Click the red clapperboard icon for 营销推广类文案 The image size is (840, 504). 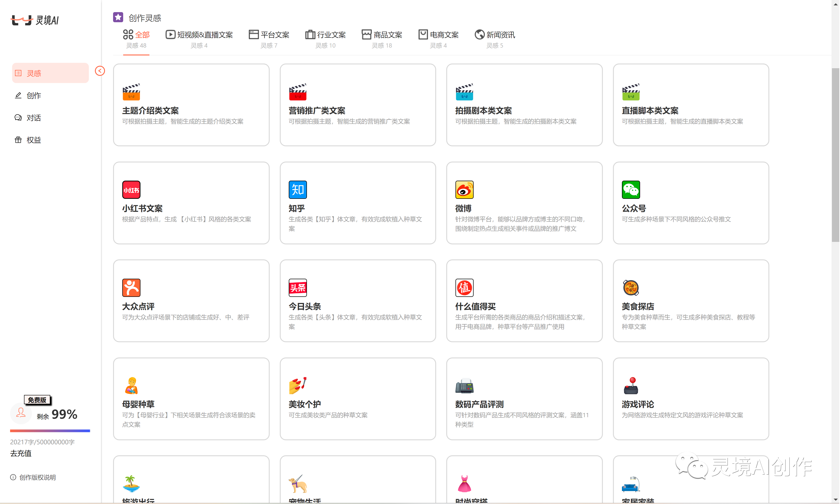(298, 92)
